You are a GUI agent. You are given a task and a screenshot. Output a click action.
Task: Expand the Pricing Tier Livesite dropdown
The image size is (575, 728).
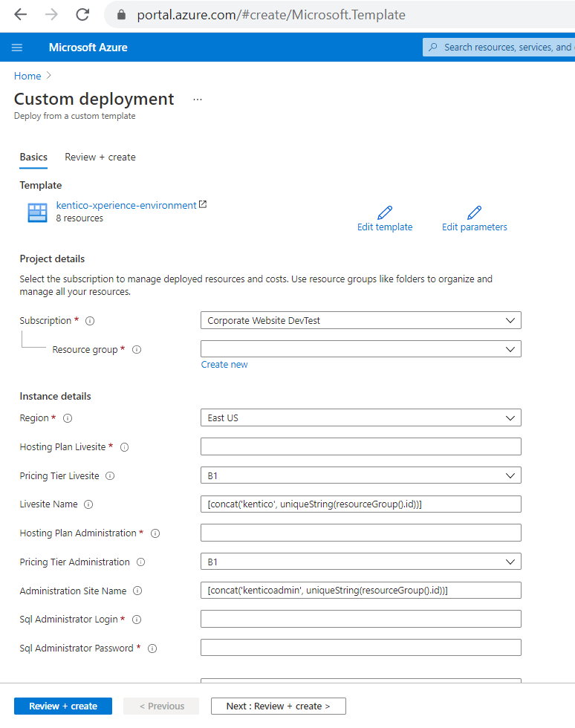coord(361,475)
